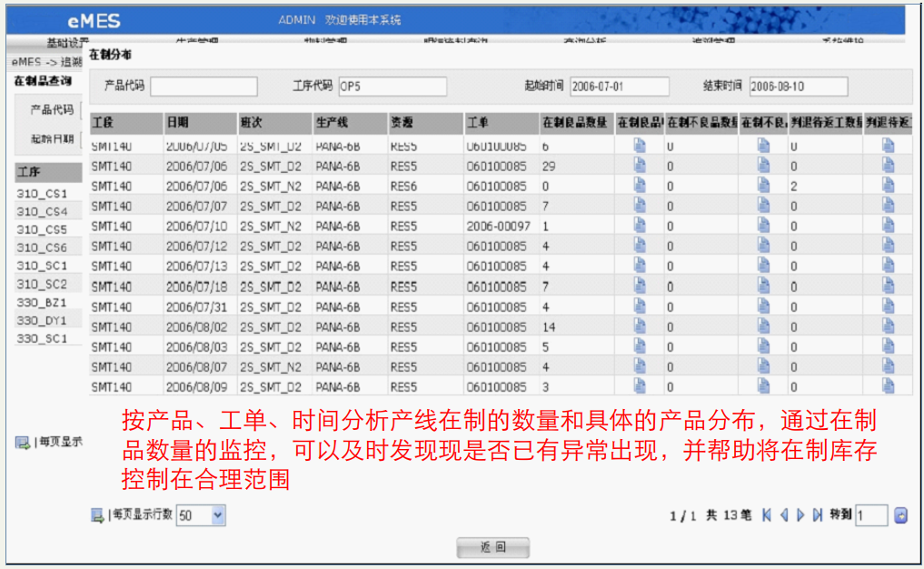Open defective-WIP detail icon in 2006/08/02 row
The width and height of the screenshot is (924, 569).
(x=763, y=326)
